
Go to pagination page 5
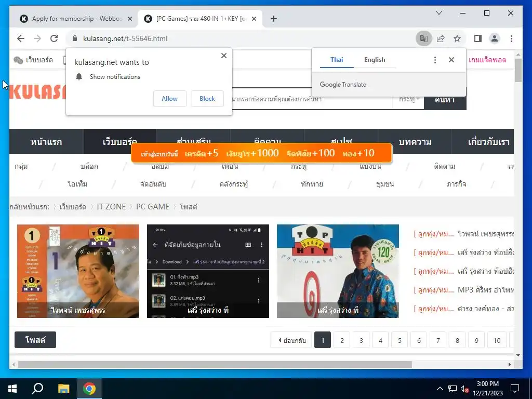click(400, 340)
